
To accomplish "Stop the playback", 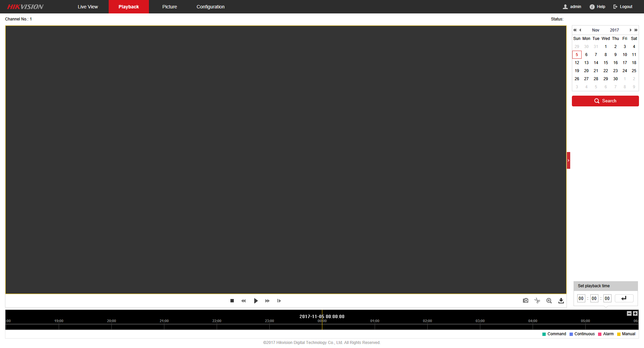I will (x=232, y=301).
